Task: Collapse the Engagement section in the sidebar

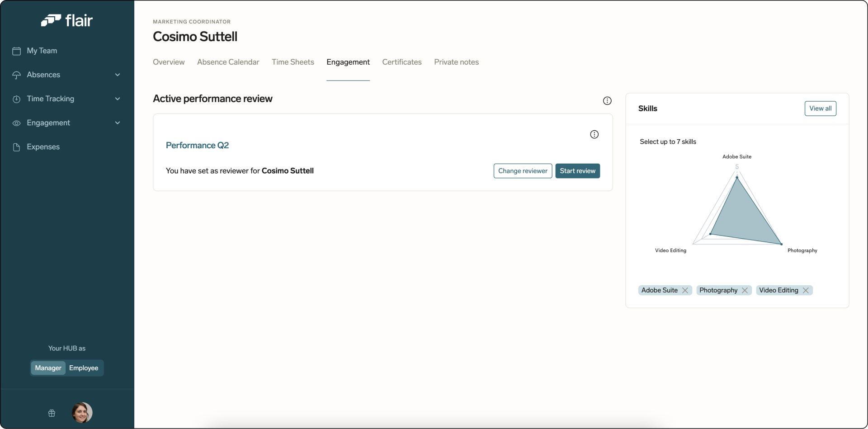Action: click(118, 123)
